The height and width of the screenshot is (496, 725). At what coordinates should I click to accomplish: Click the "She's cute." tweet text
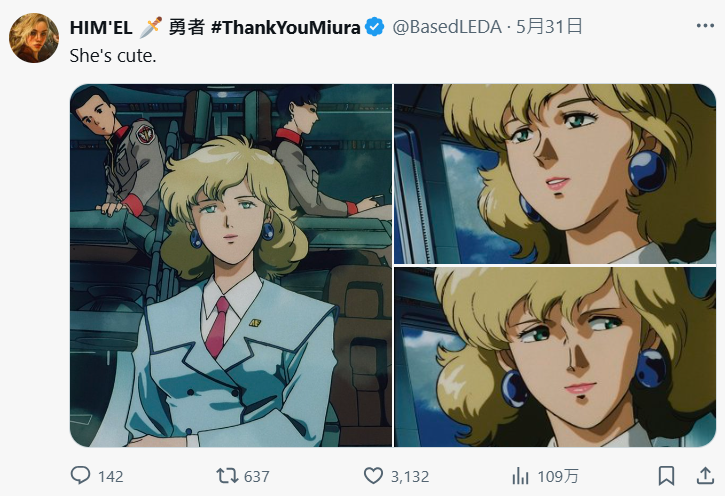click(x=113, y=56)
